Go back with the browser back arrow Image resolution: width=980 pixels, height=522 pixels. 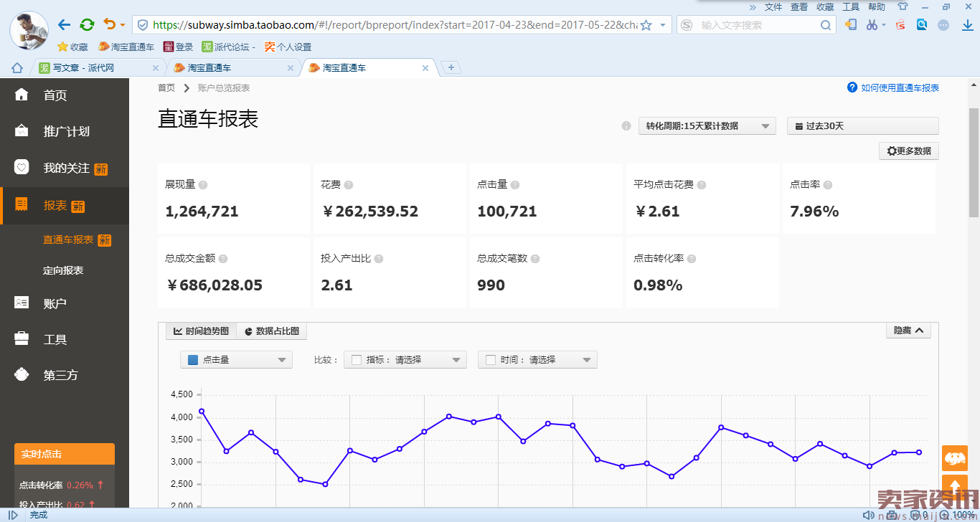point(64,25)
